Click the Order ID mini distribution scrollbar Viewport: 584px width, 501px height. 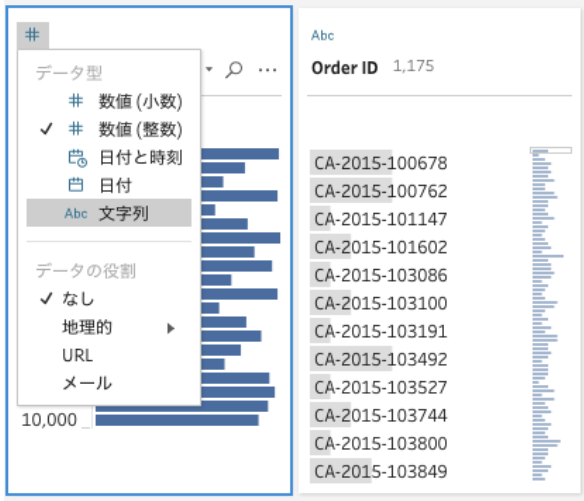(551, 150)
